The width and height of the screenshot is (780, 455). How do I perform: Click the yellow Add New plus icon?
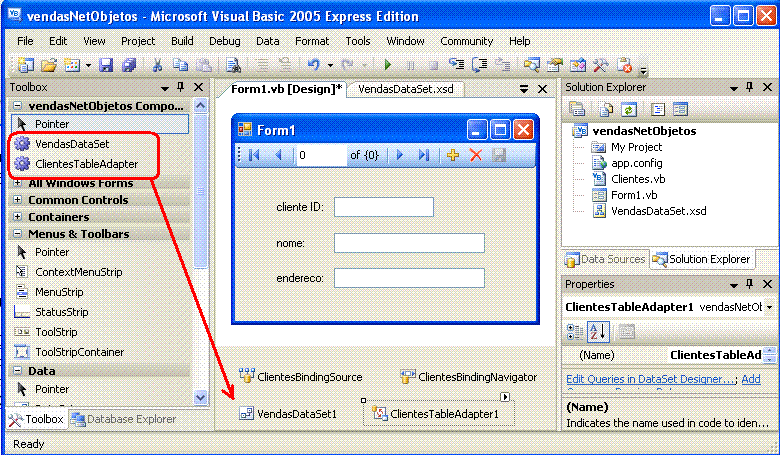click(453, 155)
